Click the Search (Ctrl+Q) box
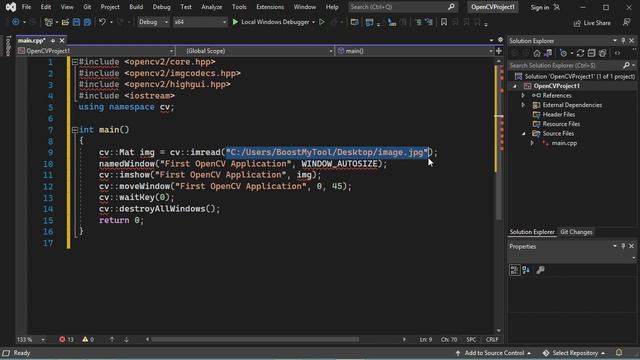 coord(403,7)
